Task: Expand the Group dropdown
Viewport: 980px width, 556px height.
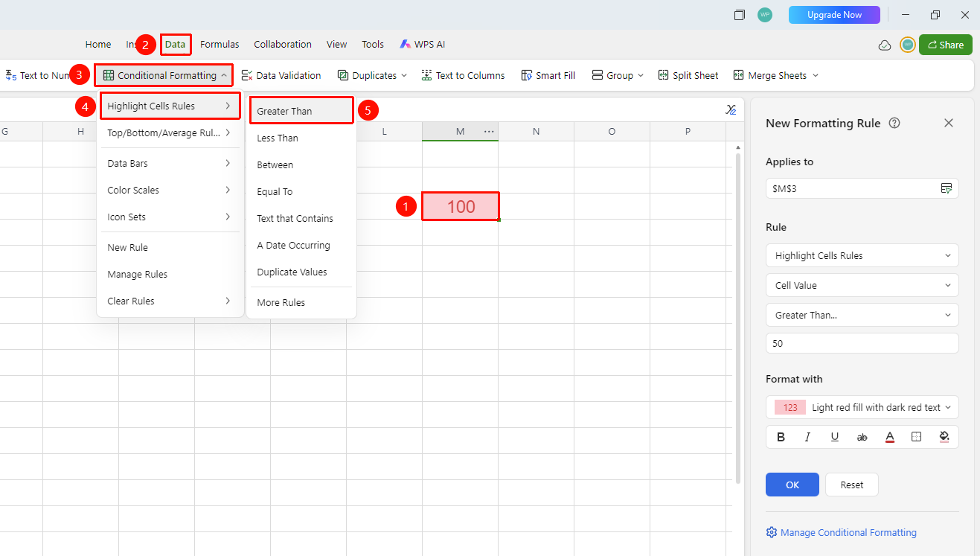Action: pyautogui.click(x=618, y=75)
